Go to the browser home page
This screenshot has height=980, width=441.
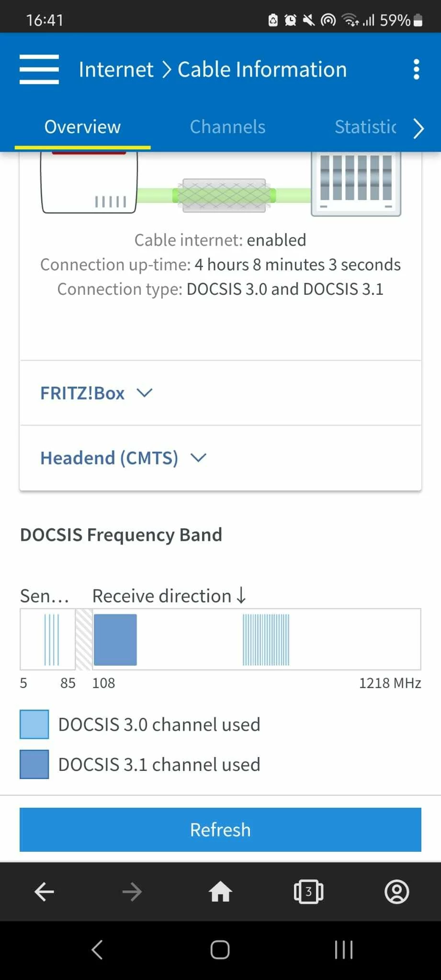pos(220,891)
